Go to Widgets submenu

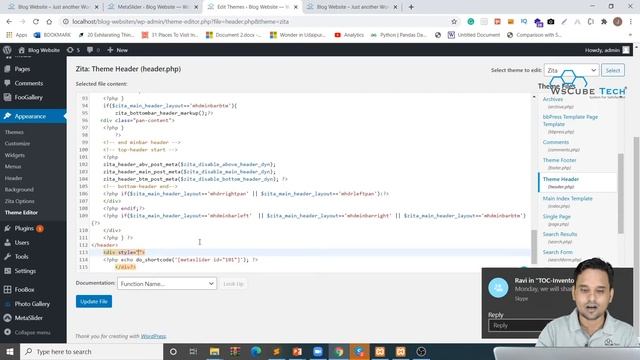[x=15, y=155]
